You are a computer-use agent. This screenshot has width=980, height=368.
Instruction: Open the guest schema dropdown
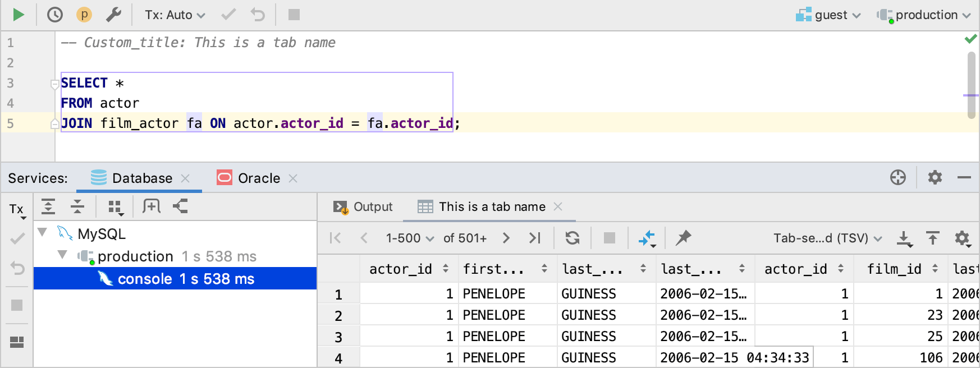(828, 15)
